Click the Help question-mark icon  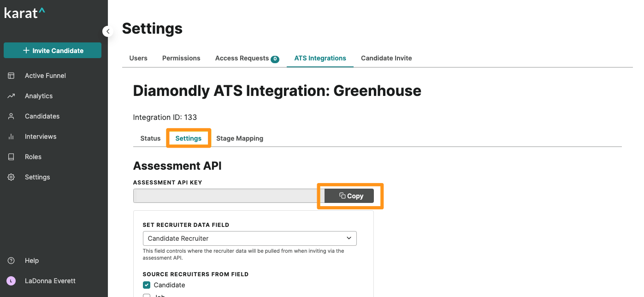(11, 261)
